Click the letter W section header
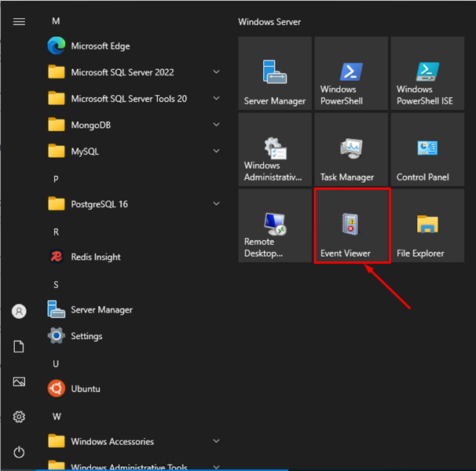This screenshot has height=471, width=476. click(x=57, y=417)
